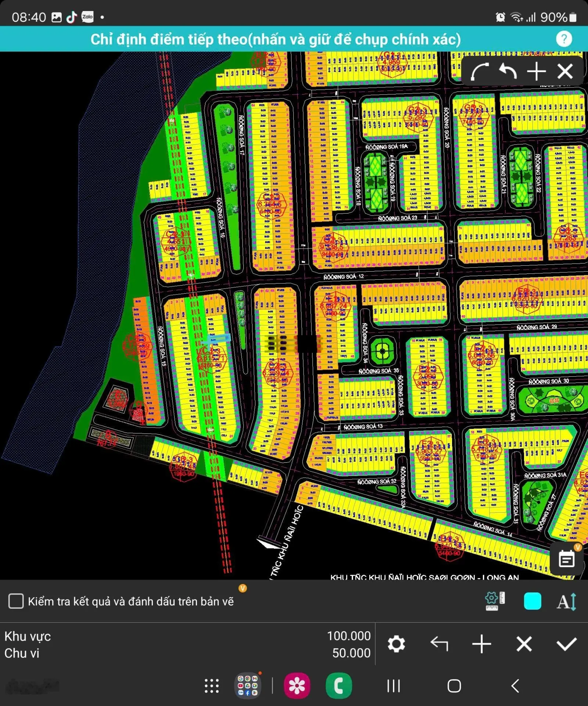Tap the 'ÑÖÔØNG SOÁ 19A' street label

387,147
